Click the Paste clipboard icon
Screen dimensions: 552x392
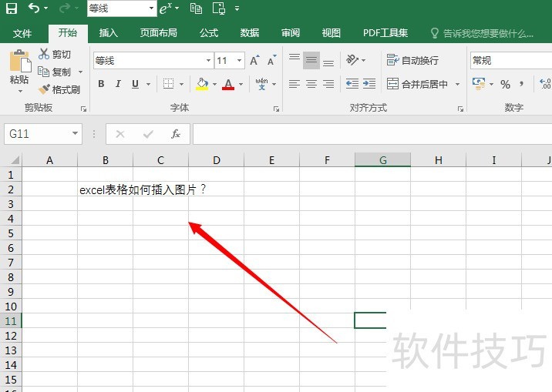pos(20,62)
